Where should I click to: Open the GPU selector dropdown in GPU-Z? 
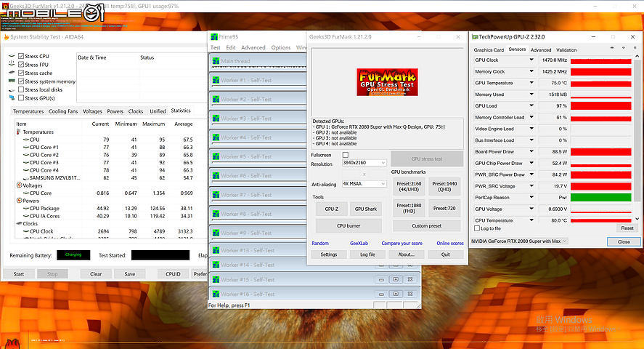coord(520,241)
